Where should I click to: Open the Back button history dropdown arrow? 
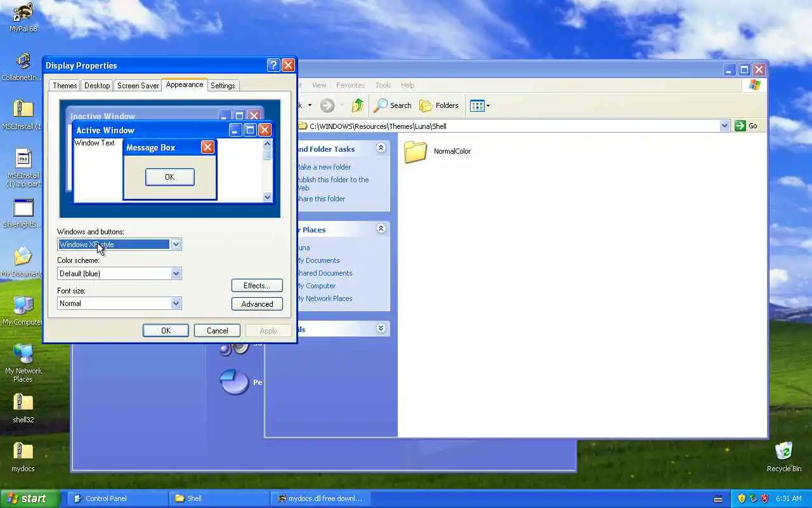pyautogui.click(x=310, y=105)
